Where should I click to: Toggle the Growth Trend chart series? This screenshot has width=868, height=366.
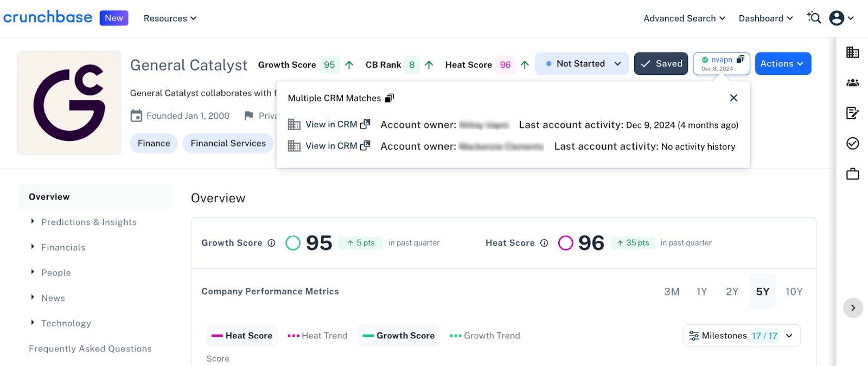485,336
